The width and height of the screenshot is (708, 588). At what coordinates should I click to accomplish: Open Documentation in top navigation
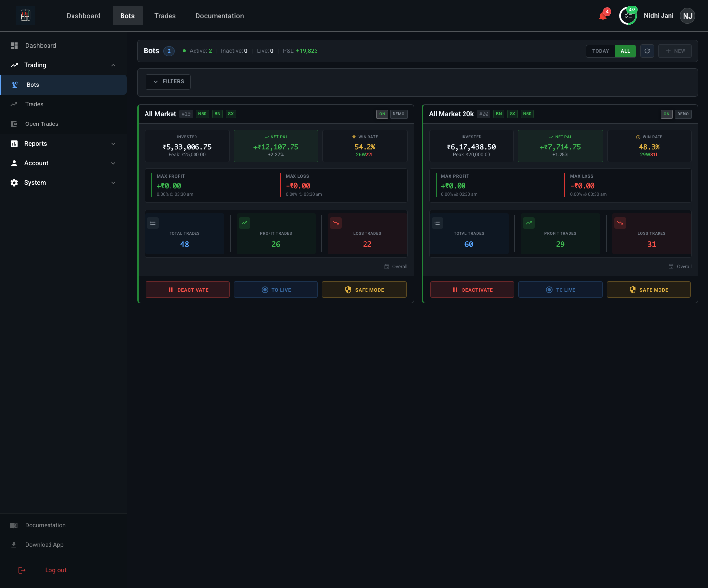point(220,16)
